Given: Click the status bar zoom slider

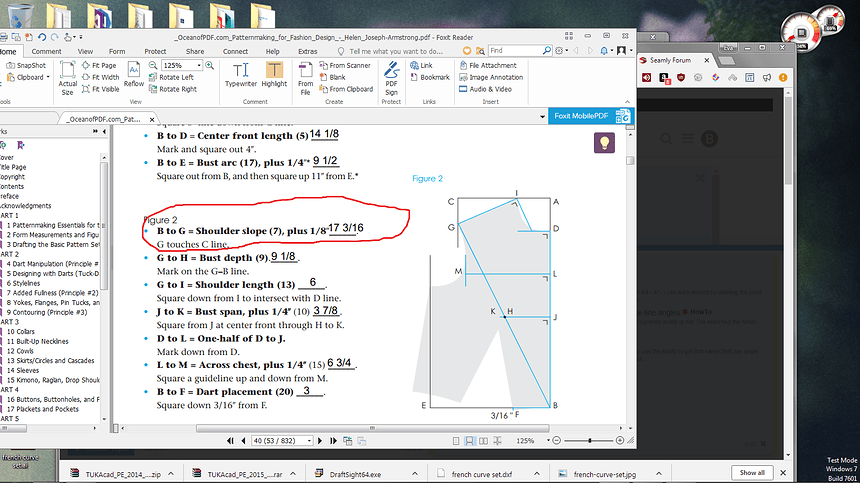Looking at the screenshot, I should coord(590,441).
